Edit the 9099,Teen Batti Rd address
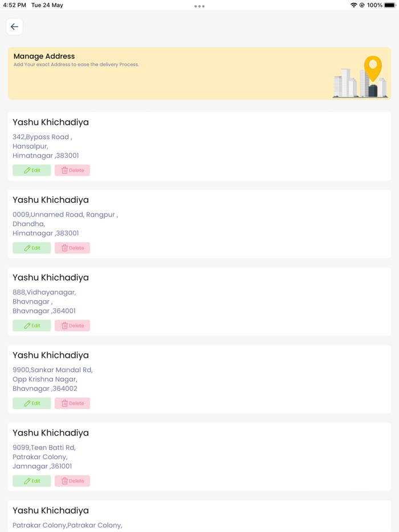399x532 pixels. pyautogui.click(x=31, y=481)
